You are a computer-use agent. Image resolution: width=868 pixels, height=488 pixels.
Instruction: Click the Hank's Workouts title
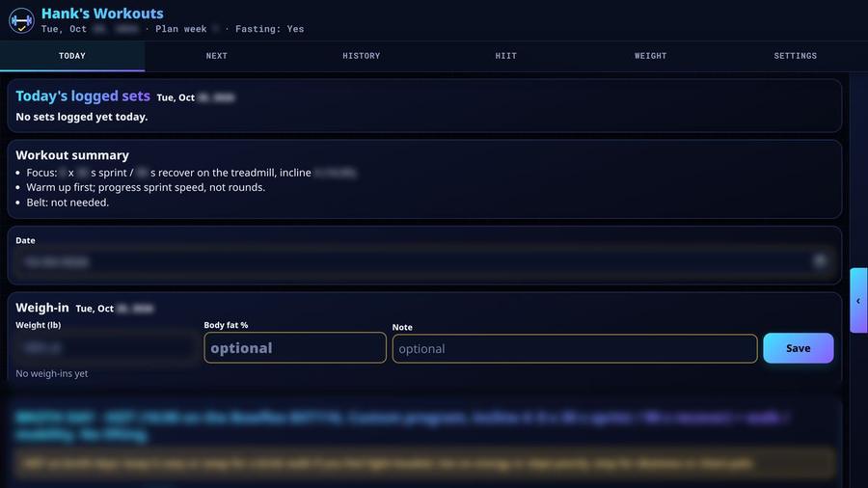pos(102,14)
